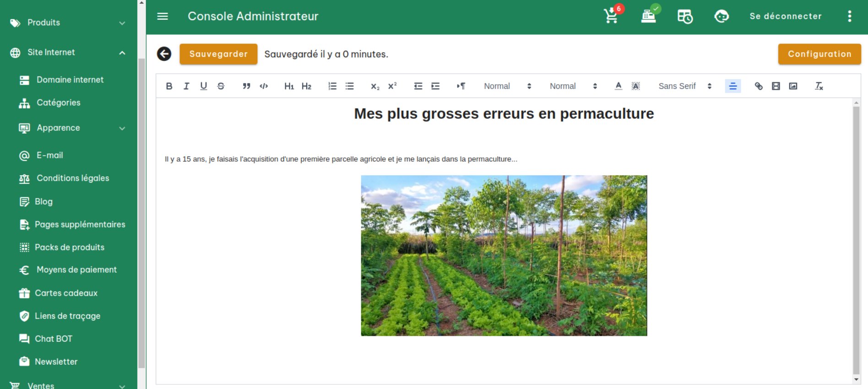Open the Sans Serif font dropdown
Image resolution: width=868 pixels, height=389 pixels.
point(684,86)
